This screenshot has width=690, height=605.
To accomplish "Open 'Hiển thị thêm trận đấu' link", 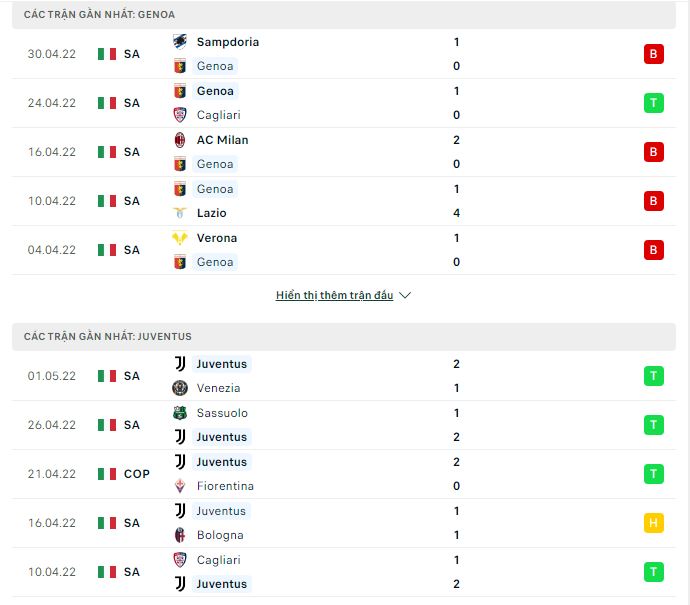I will [334, 295].
